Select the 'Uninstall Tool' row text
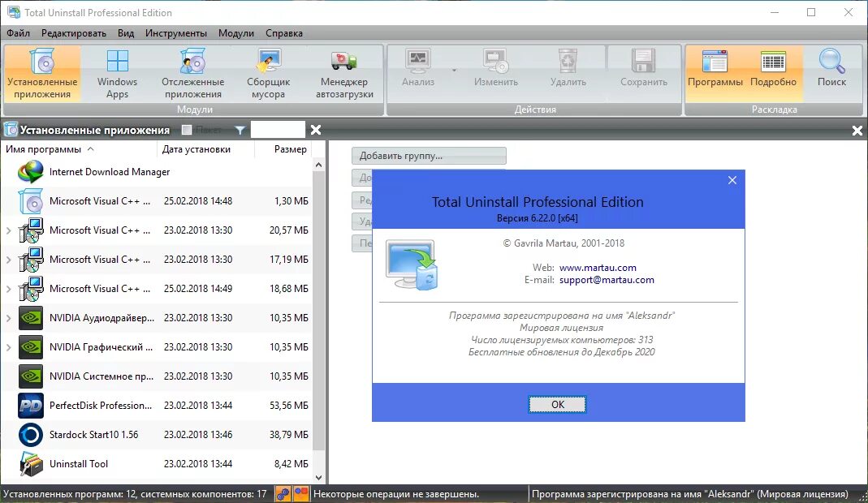The height and width of the screenshot is (503, 868). (79, 464)
